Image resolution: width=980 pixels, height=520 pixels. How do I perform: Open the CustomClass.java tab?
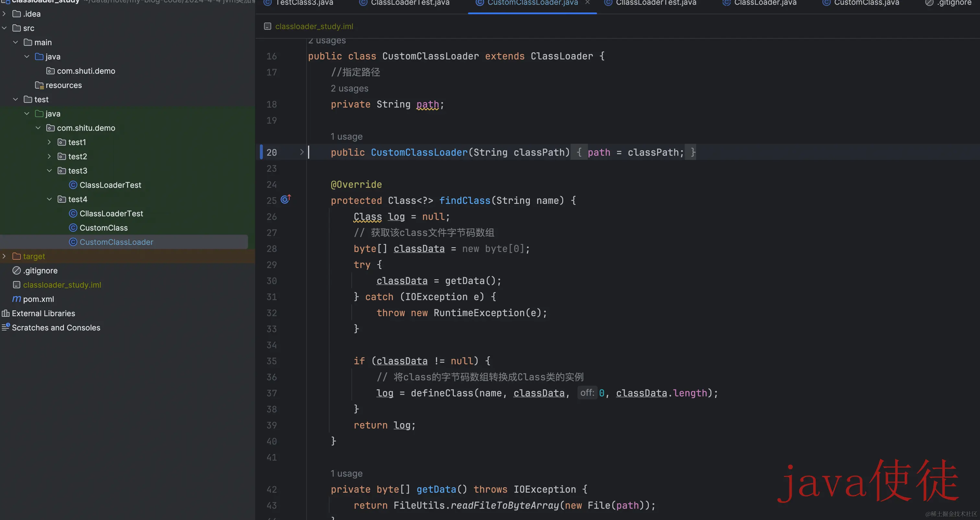[x=861, y=3]
